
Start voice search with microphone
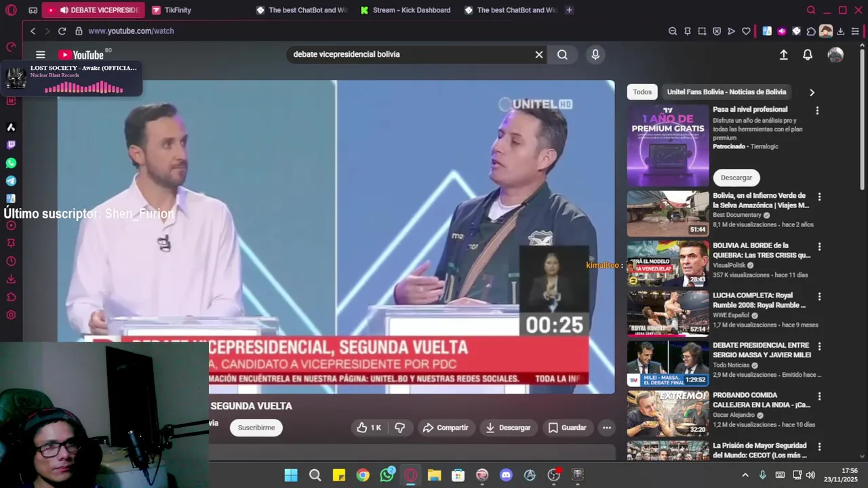(x=595, y=55)
